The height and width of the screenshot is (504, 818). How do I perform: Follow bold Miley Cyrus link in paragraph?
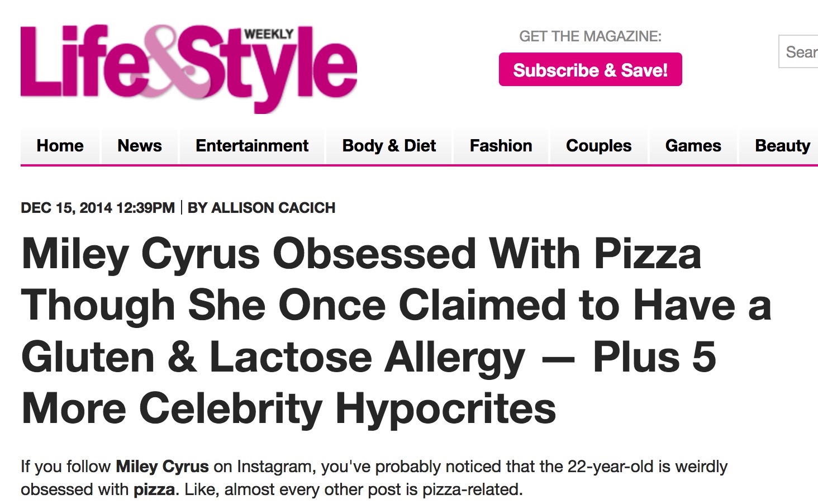click(162, 466)
